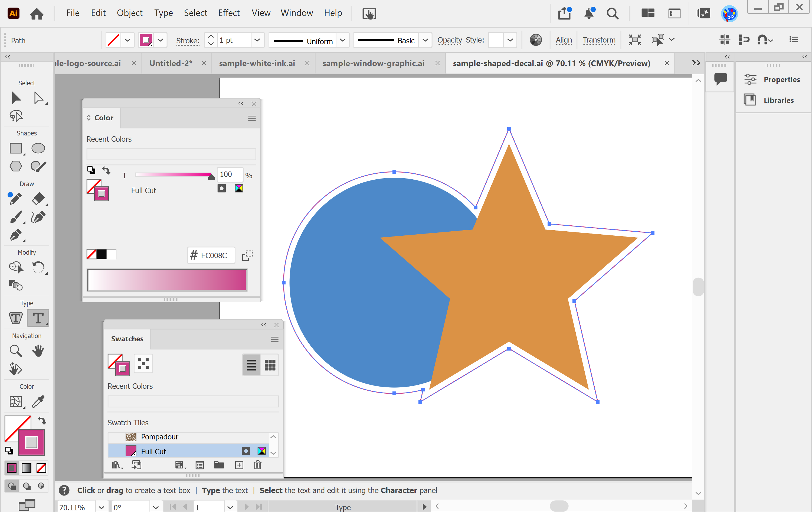Select the Direct Selection tool

coord(38,98)
